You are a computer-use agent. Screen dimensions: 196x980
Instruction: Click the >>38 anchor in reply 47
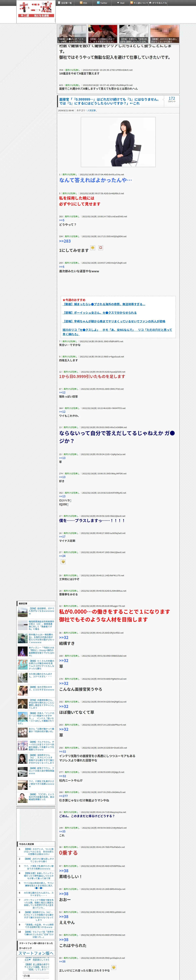coord(64,871)
